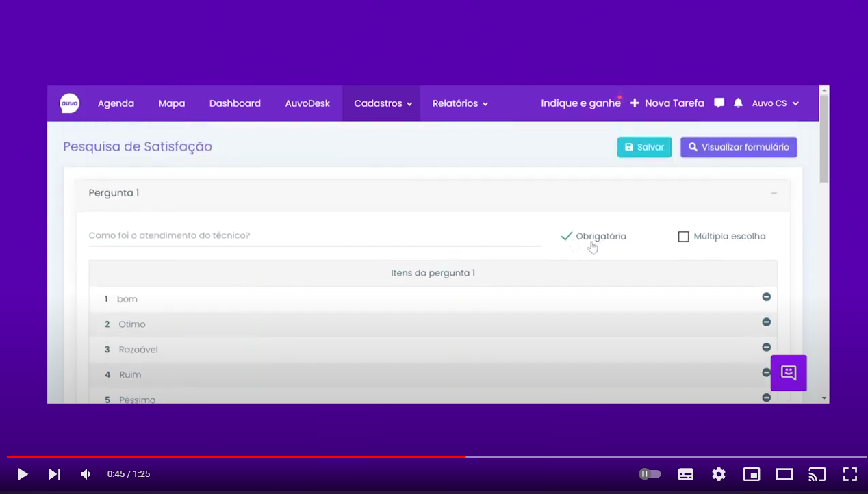Click the Salvar button
The height and width of the screenshot is (494, 868).
click(x=644, y=147)
